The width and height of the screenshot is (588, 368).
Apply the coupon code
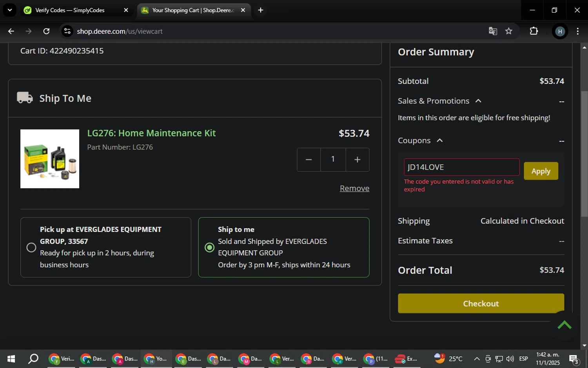(541, 171)
